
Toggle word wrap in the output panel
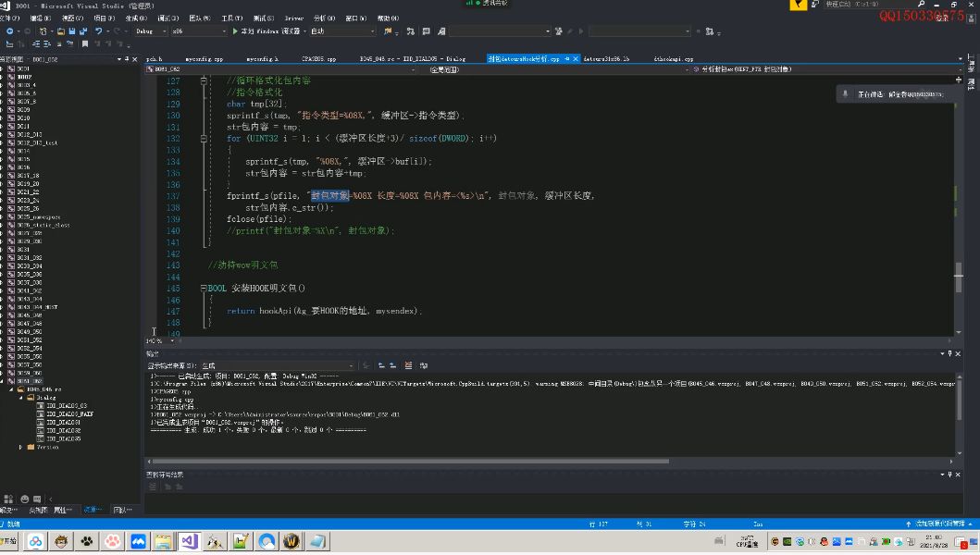click(424, 365)
